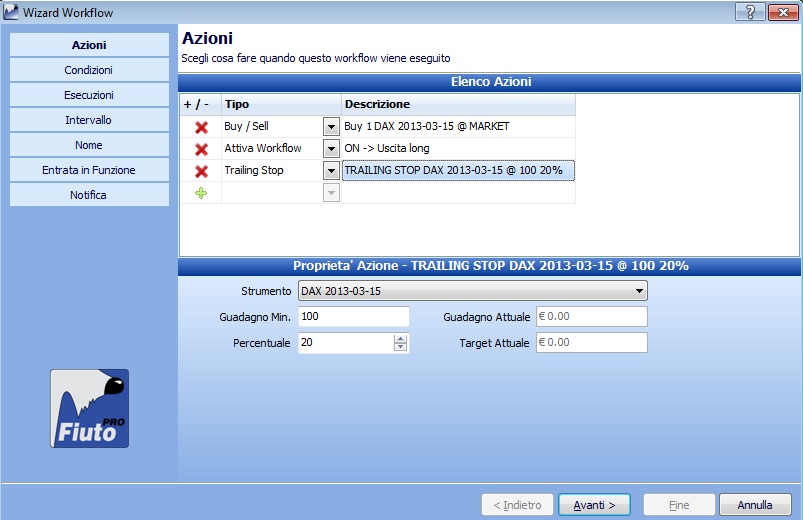
Task: Switch to the Condizioni step
Action: [89, 70]
